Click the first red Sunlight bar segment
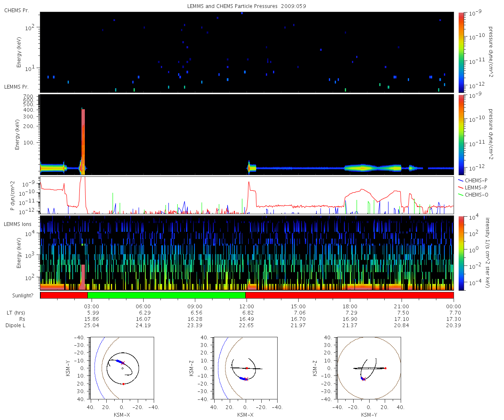This screenshot has width=504, height=420. tap(64, 295)
